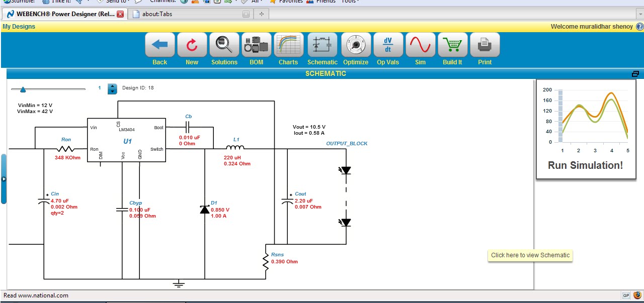Screen dimensions: 644x303
Task: Show Op Vals using dV/dt icon
Action: [387, 46]
